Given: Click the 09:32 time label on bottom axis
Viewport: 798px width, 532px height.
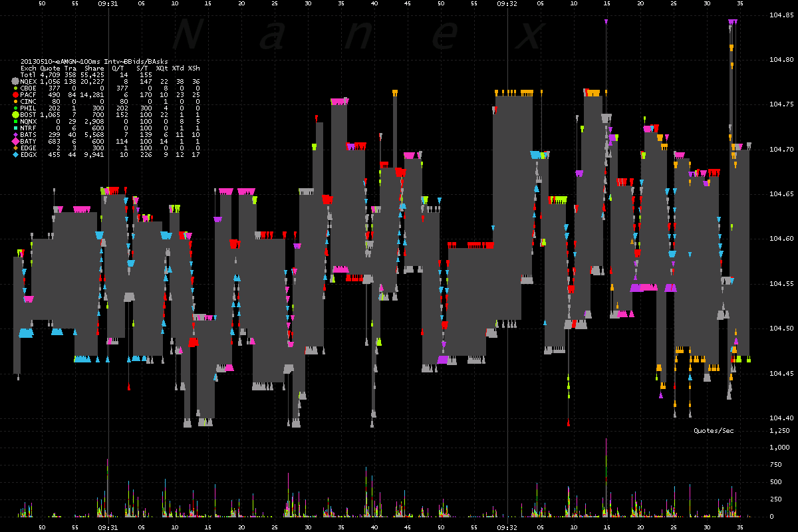Looking at the screenshot, I should (507, 526).
